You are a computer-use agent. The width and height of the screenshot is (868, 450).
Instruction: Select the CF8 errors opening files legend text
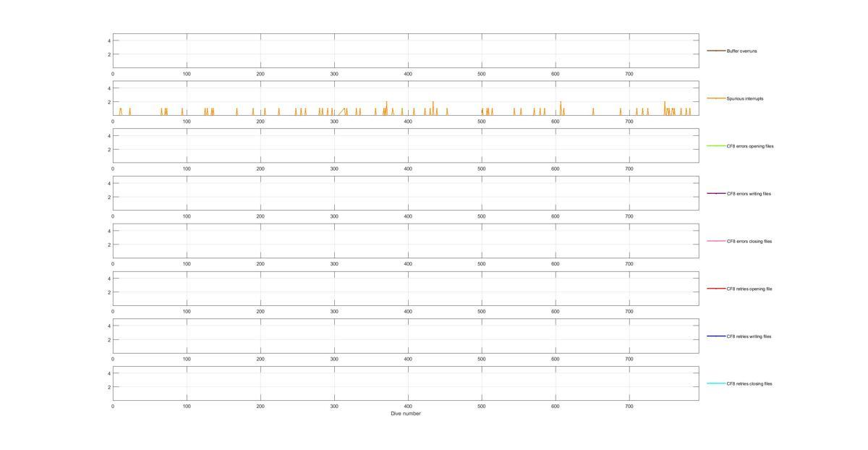click(x=749, y=146)
